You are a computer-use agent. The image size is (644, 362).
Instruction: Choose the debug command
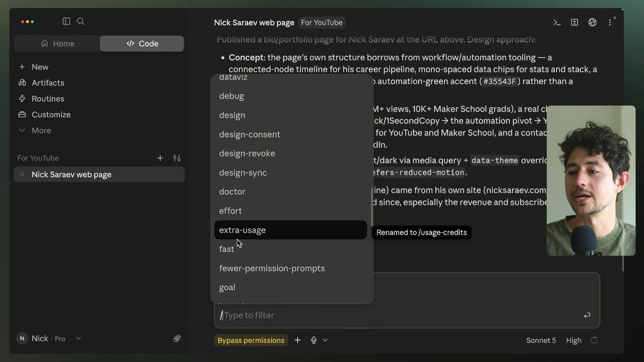pyautogui.click(x=291, y=96)
